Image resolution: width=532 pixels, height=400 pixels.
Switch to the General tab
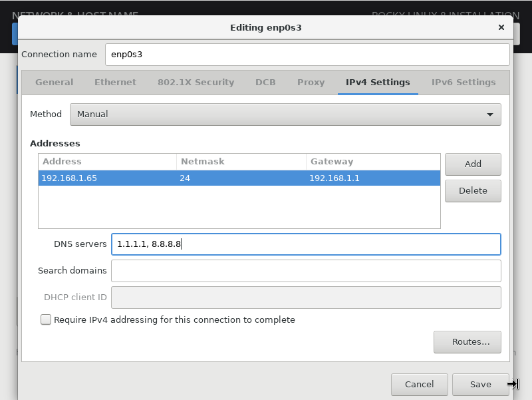point(54,83)
